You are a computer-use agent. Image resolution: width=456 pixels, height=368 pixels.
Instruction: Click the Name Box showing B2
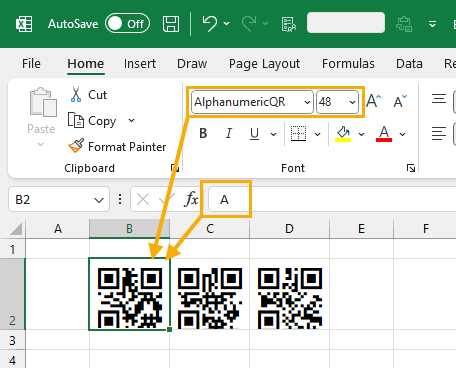point(50,199)
